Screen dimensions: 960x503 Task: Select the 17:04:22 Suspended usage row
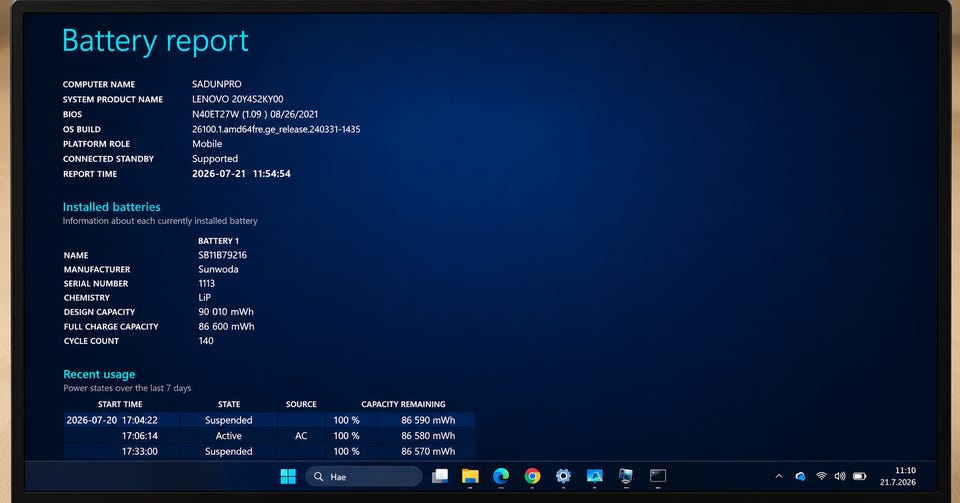pyautogui.click(x=269, y=420)
